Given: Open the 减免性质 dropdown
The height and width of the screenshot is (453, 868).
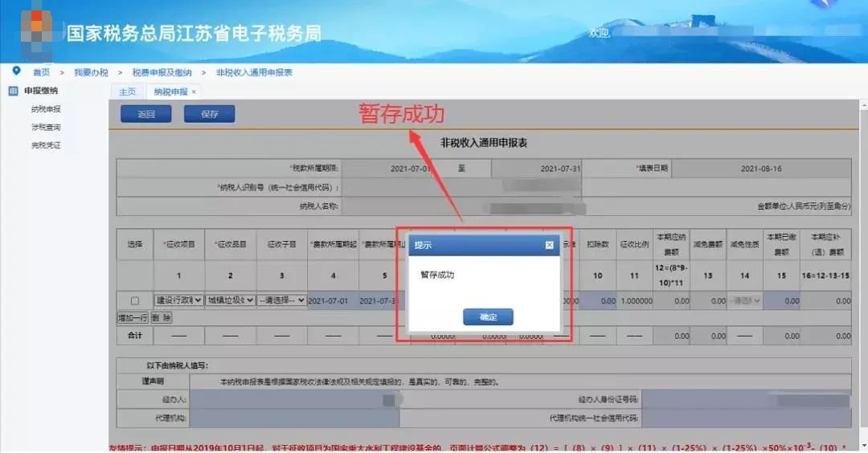Looking at the screenshot, I should tap(743, 300).
